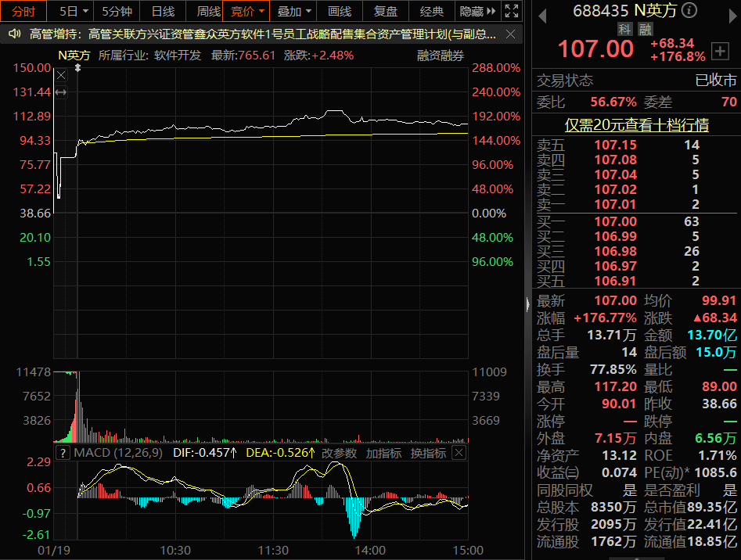Screen dimensions: 741x560
Task: Open the 竞价 auction dropdown
Action: 246,11
